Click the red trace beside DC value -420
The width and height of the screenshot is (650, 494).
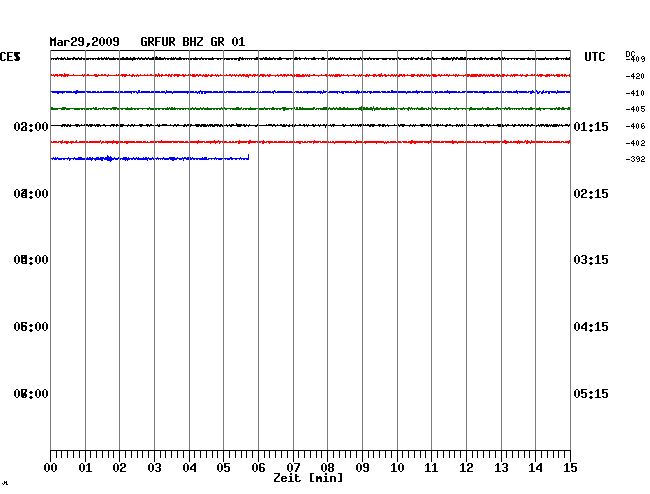point(310,75)
